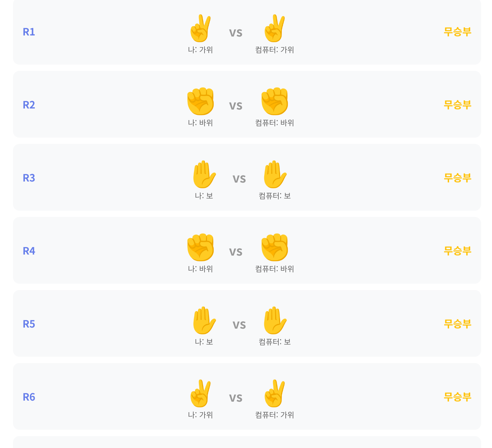Click my scissors emoji in round R1
Image resolution: width=492 pixels, height=448 pixels.
click(200, 28)
